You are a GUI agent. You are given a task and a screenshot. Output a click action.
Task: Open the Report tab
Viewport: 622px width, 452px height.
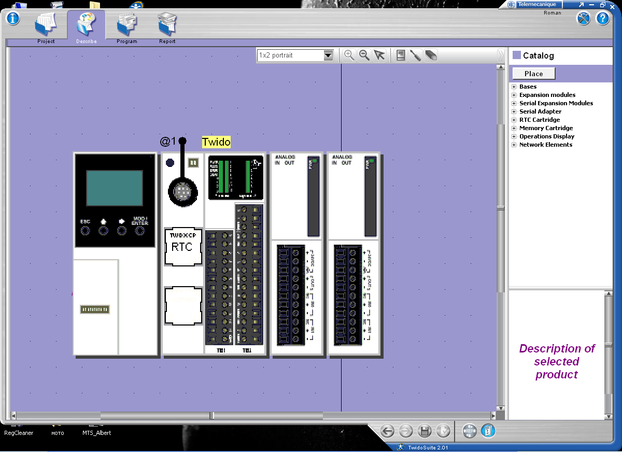pos(167,28)
